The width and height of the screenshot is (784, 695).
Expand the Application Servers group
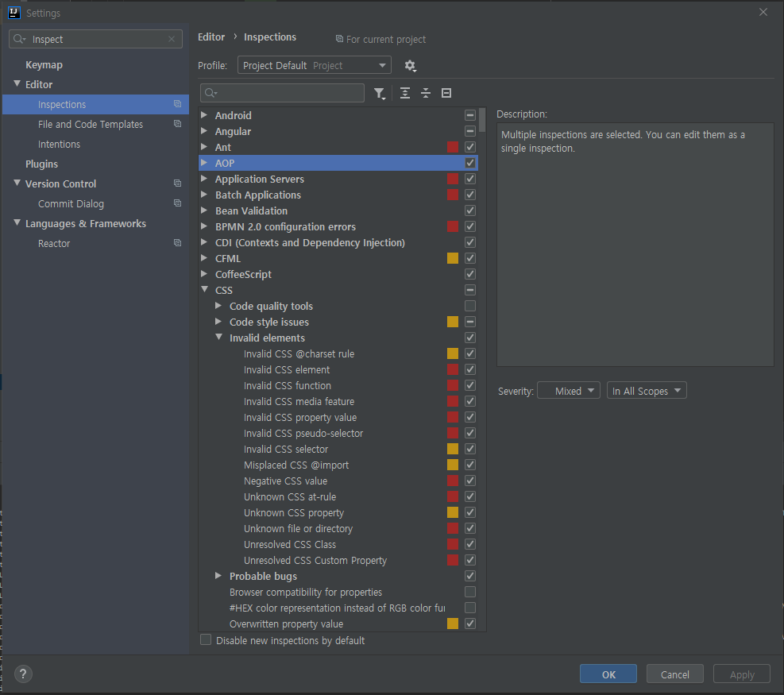coord(204,179)
